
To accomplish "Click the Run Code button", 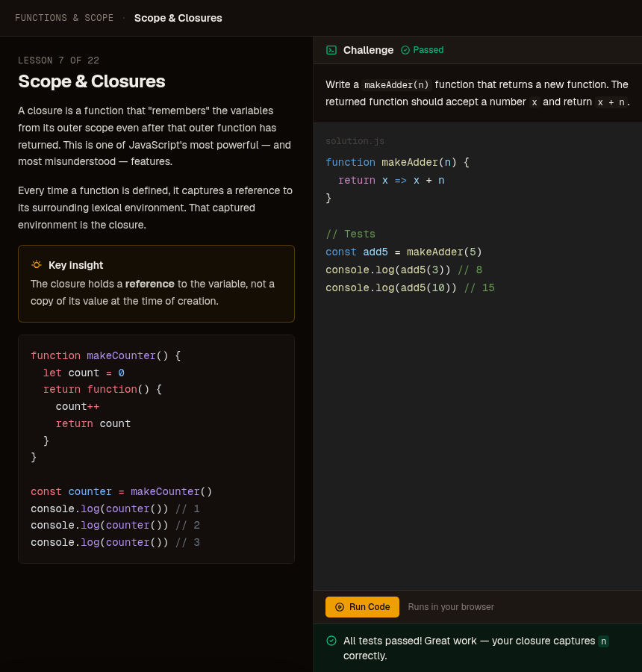I will [362, 607].
